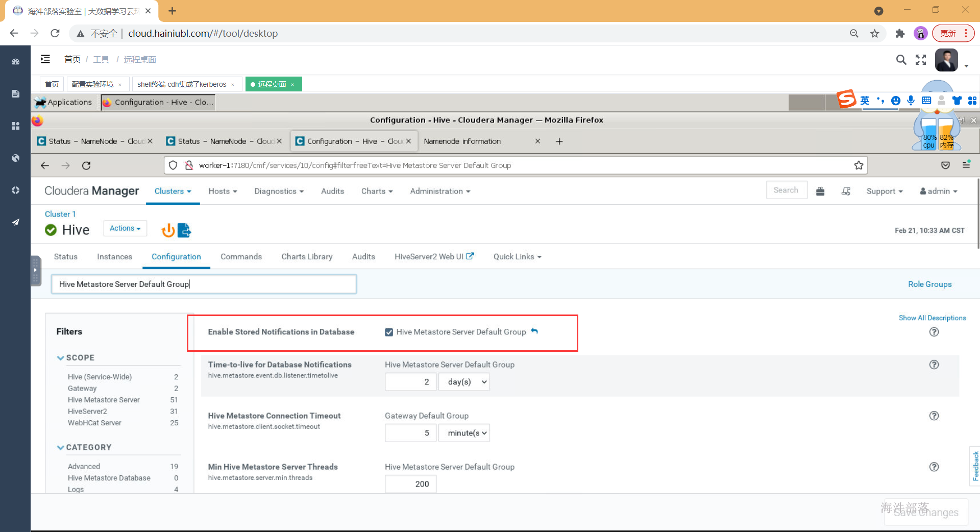Open the parcels briefcase icon
The image size is (980, 532).
[820, 191]
